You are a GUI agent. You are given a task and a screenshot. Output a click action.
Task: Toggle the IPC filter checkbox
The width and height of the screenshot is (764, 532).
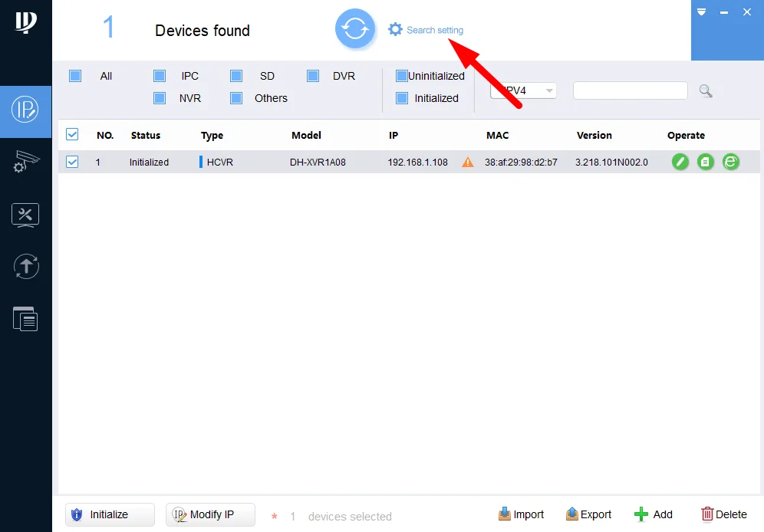pos(160,76)
